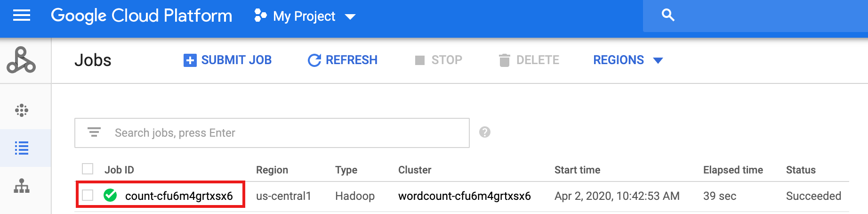The height and width of the screenshot is (214, 868).
Task: Open the Regions dropdown
Action: tap(627, 60)
